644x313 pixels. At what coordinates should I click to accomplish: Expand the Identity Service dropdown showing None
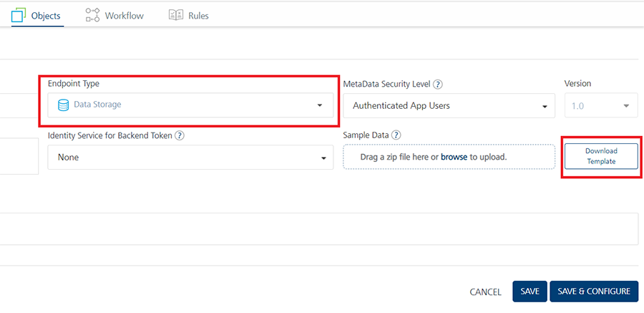190,157
